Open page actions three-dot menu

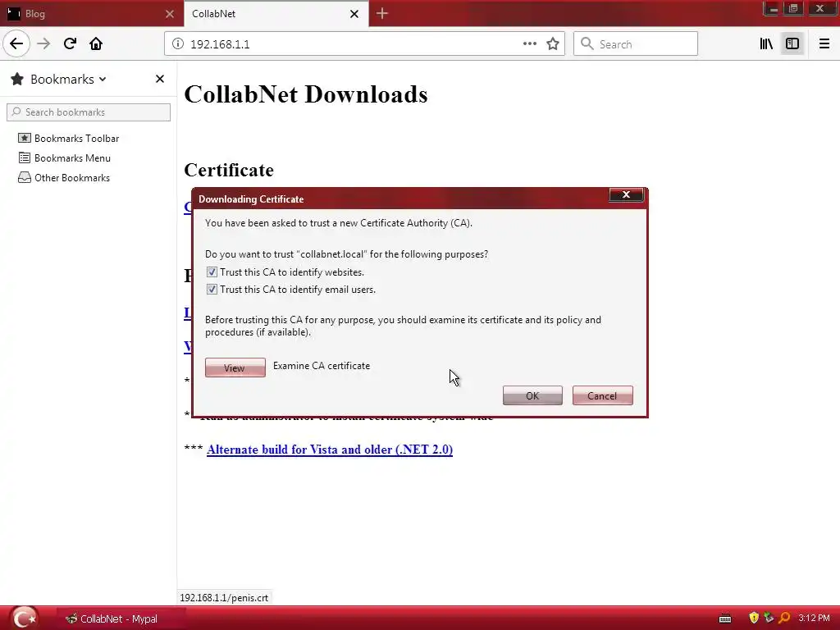[529, 44]
